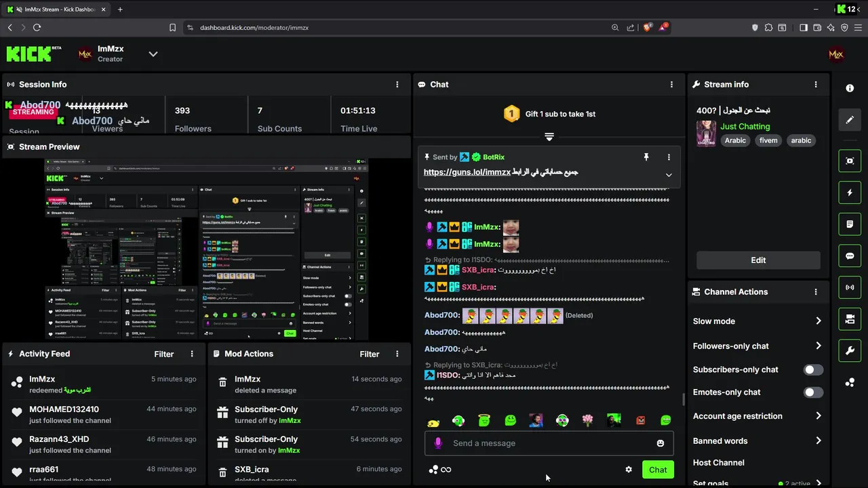Toggle the Stream Preview widget sidebar icon

850,161
